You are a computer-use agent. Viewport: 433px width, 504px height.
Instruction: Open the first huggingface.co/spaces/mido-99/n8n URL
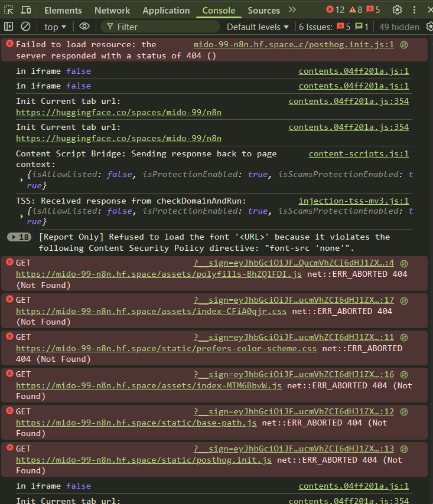119,113
